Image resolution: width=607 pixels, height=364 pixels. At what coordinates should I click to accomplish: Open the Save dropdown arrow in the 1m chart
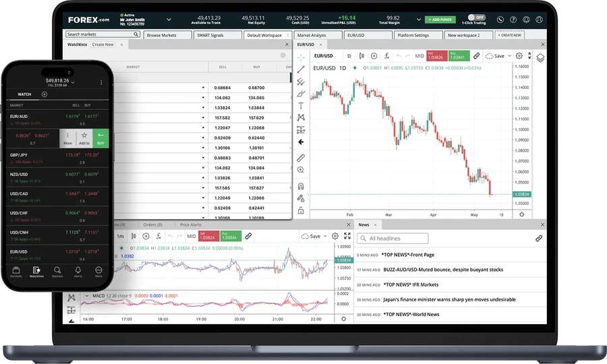click(325, 236)
